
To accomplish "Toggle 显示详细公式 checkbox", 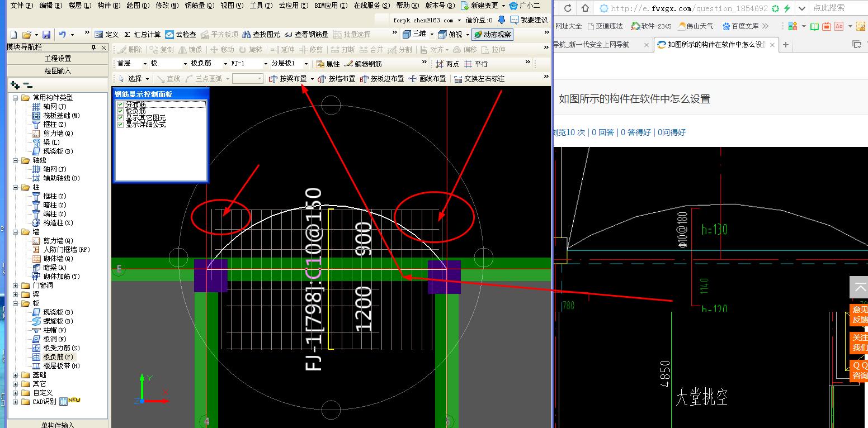I will [120, 125].
